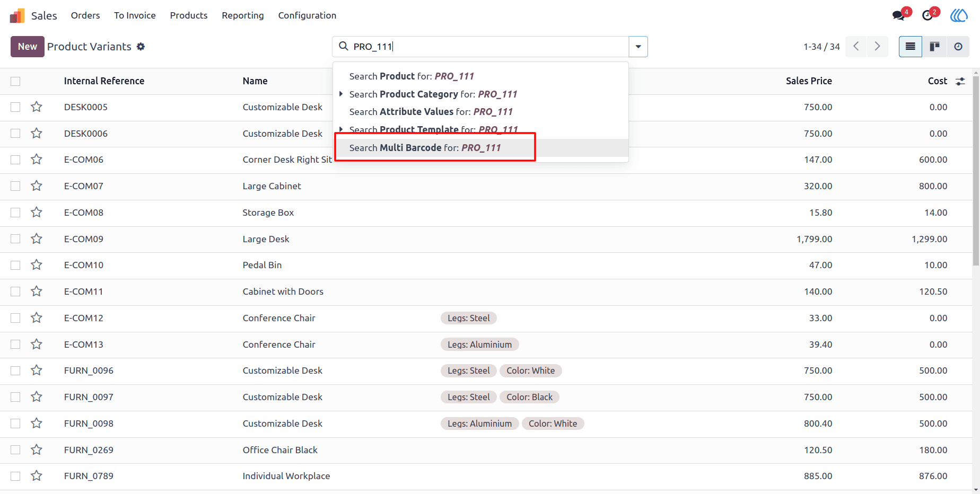The width and height of the screenshot is (980, 494).
Task: Open the Configuration menu
Action: [x=307, y=15]
